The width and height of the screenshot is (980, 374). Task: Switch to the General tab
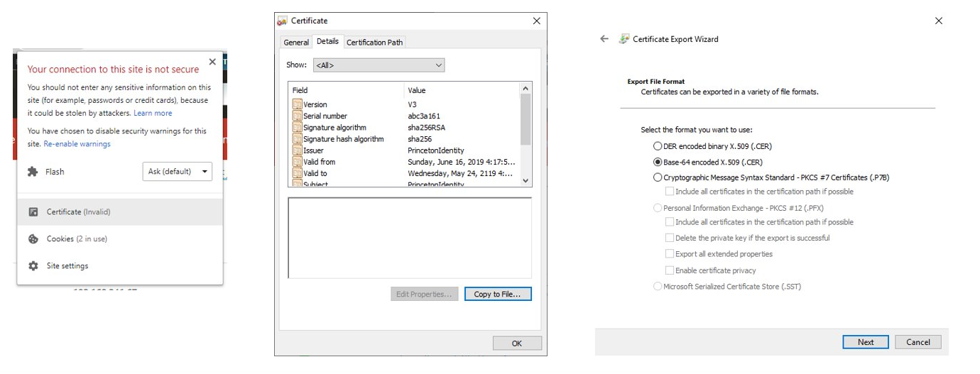click(x=296, y=43)
